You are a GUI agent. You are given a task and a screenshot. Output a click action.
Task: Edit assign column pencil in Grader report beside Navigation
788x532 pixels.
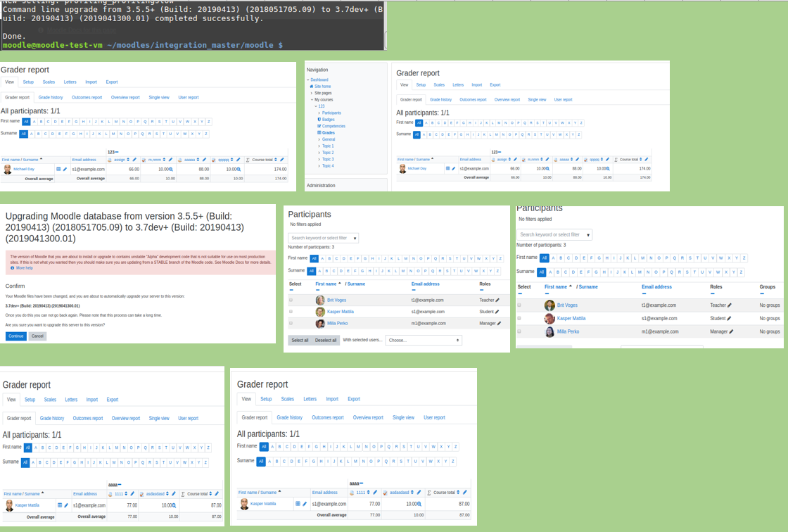click(x=515, y=160)
